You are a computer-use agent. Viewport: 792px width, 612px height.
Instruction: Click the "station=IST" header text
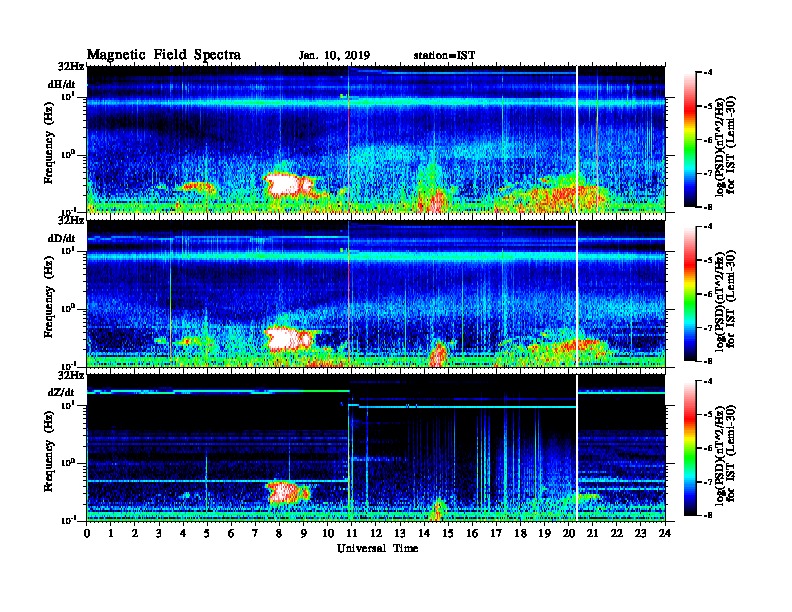444,56
